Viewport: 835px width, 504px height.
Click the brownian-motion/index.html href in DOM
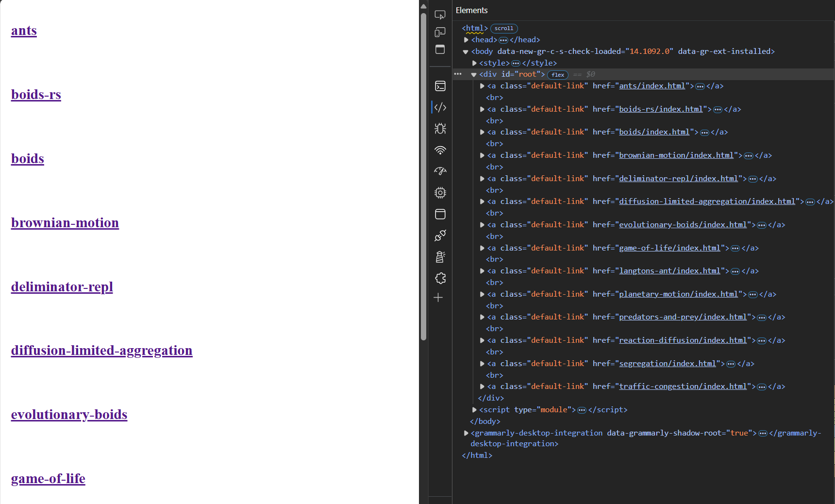pyautogui.click(x=676, y=155)
